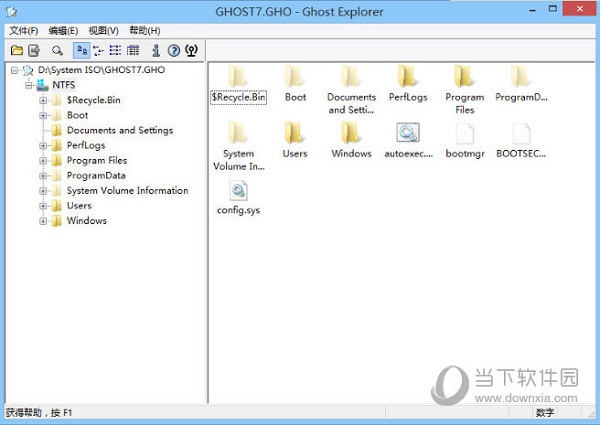Collapse the D:\System ISO\GHOST7.GHO root node

point(14,70)
